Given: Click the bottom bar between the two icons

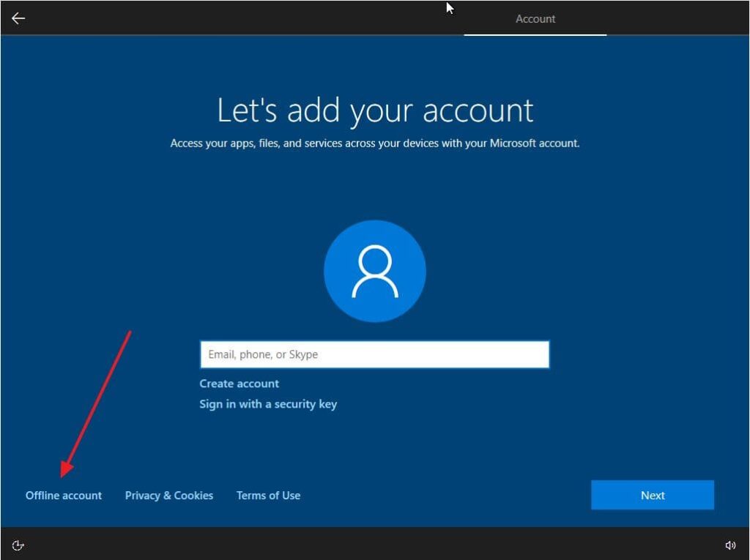Looking at the screenshot, I should point(374,545).
